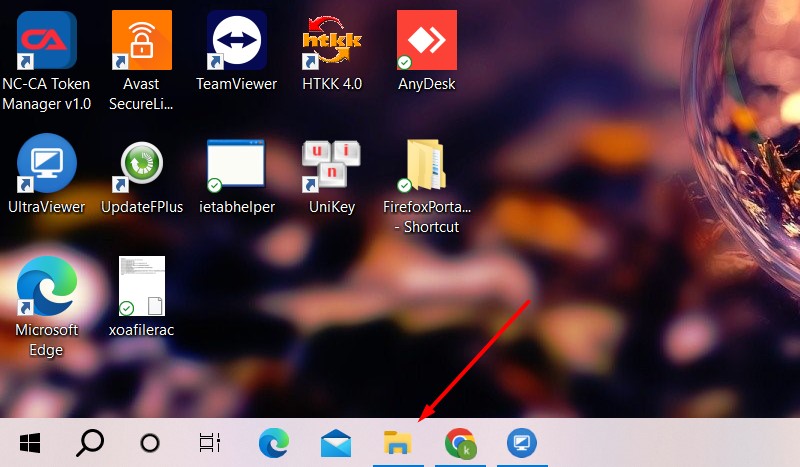
Task: Select the HTKK 4.0 desktop icon
Action: pos(332,42)
